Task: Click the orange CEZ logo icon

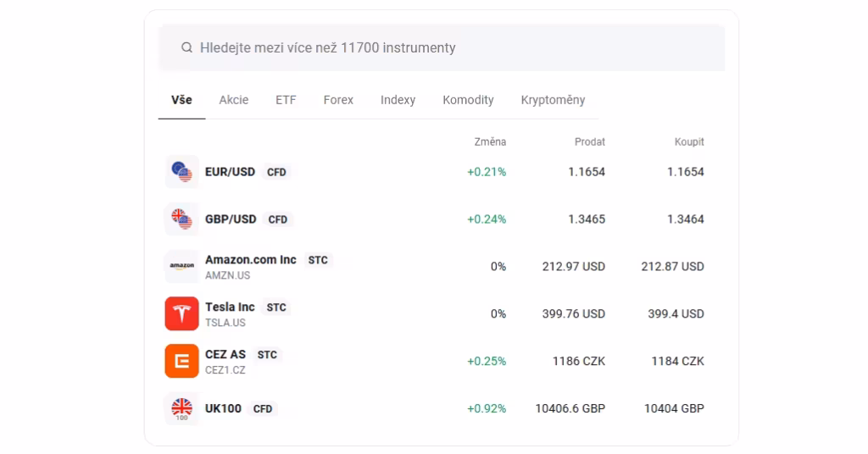Action: pos(181,362)
